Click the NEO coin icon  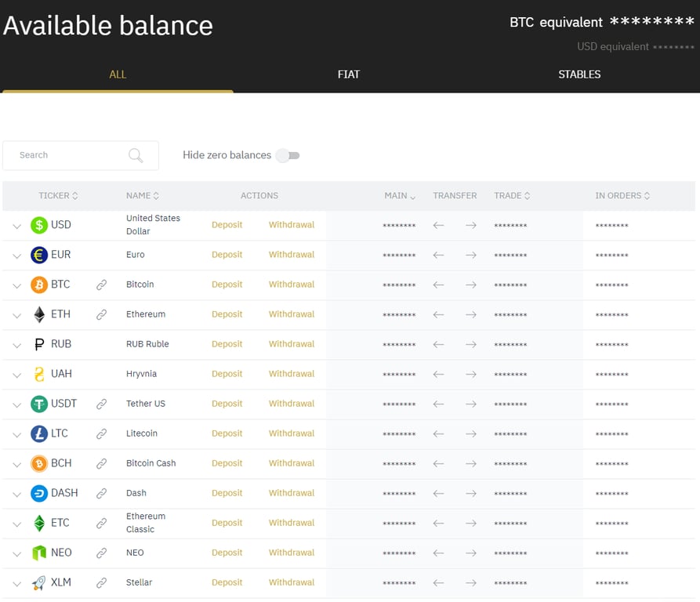39,553
